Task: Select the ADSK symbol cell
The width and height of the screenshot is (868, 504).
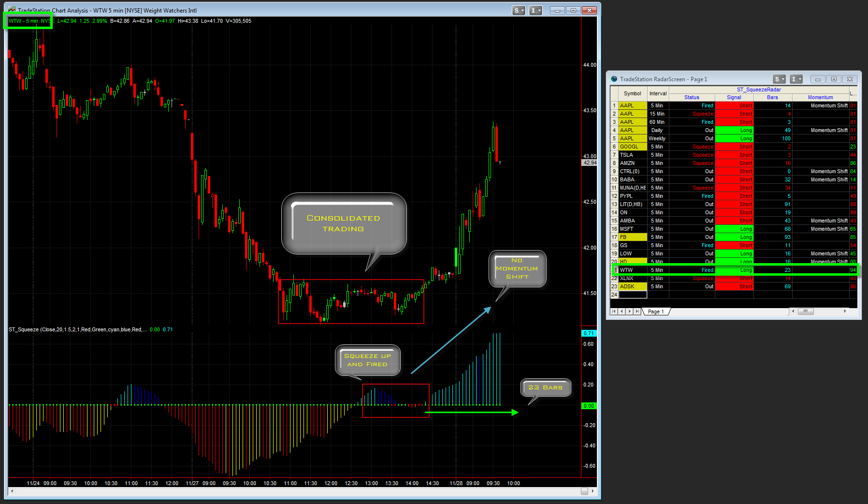Action: (633, 286)
